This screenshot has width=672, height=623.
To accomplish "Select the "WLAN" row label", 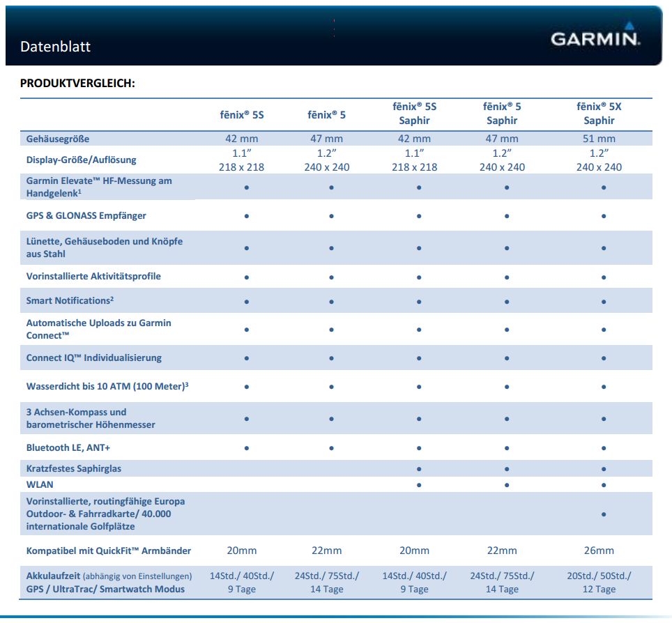I will [x=40, y=484].
